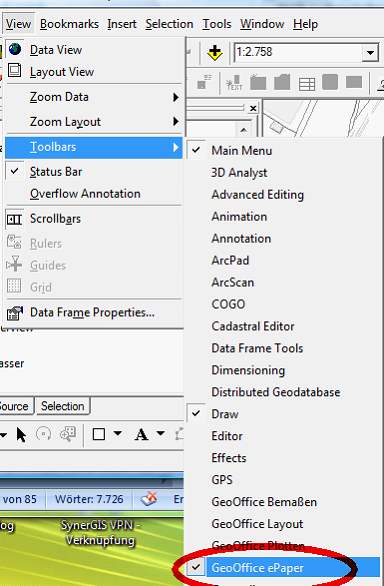The width and height of the screenshot is (384, 586).
Task: Select the New Rectangle drawing tool
Action: tap(99, 434)
